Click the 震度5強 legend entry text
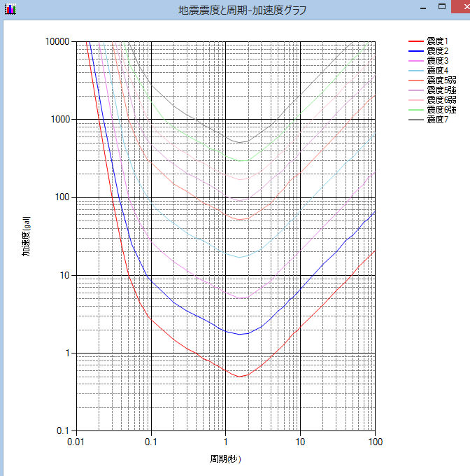Screen dimensions: 470x476 (441, 90)
